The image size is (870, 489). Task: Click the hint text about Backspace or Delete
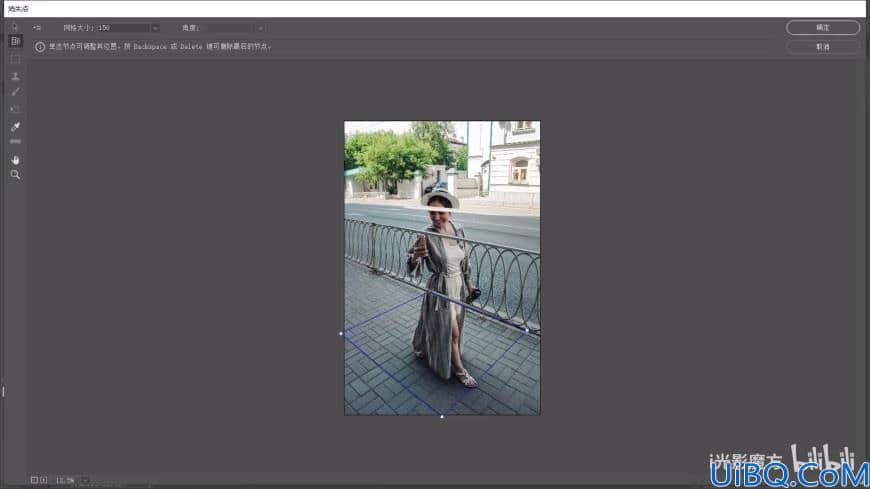coord(160,47)
